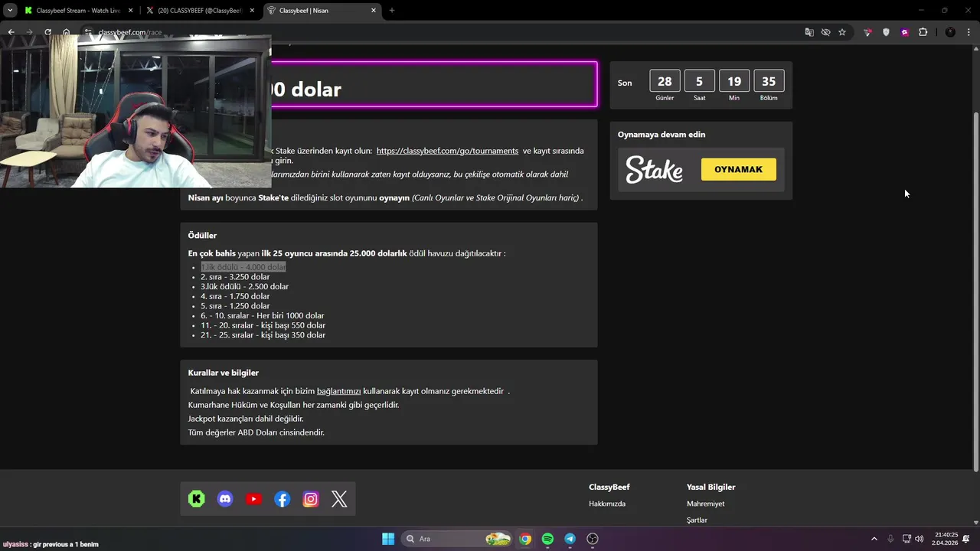Click the '3.lük ödülü - 2.500 dolar' row
Screen dimensions: 980x551
pyautogui.click(x=245, y=286)
